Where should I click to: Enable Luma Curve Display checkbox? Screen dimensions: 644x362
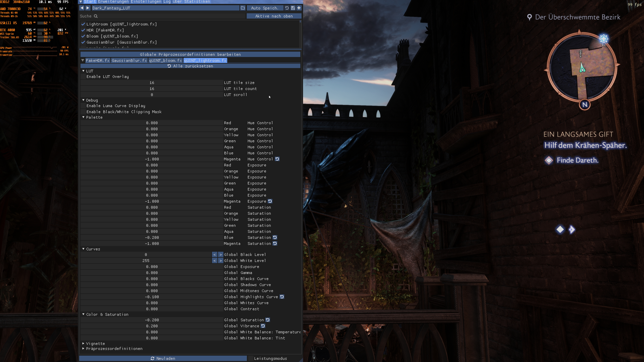pyautogui.click(x=83, y=106)
